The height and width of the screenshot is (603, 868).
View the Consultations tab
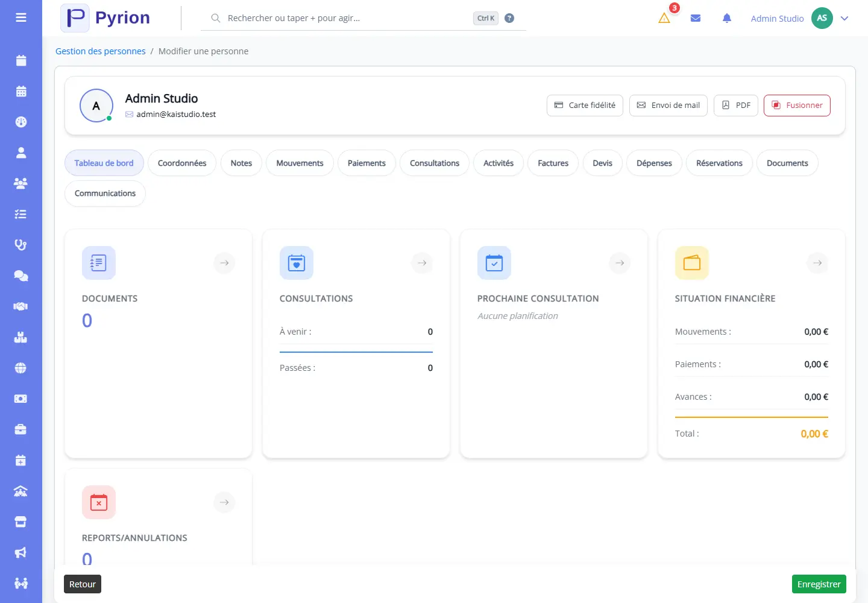[x=435, y=163]
